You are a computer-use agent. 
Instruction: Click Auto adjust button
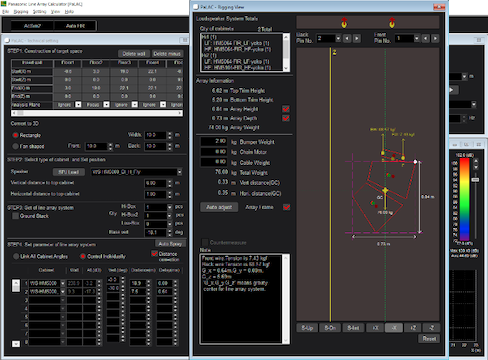tap(219, 207)
